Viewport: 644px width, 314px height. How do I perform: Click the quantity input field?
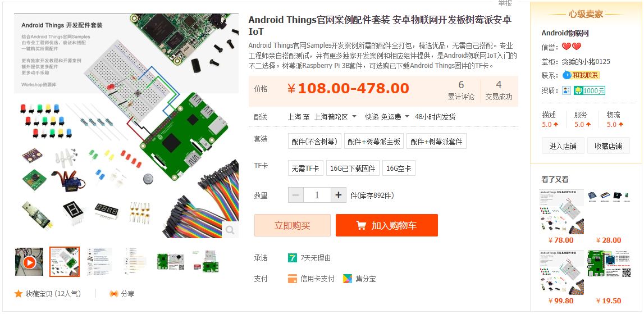point(317,195)
